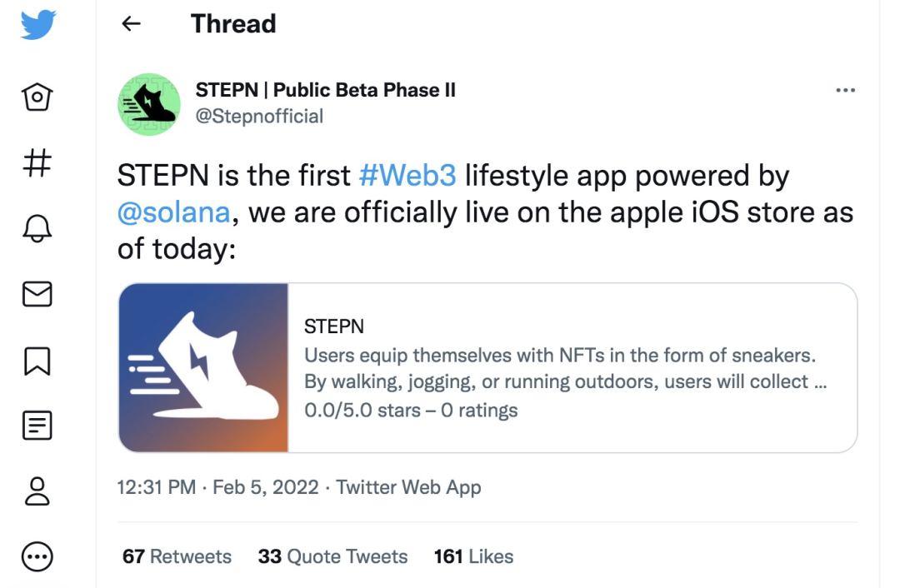Open the tweet's three-dot options menu

[x=845, y=91]
